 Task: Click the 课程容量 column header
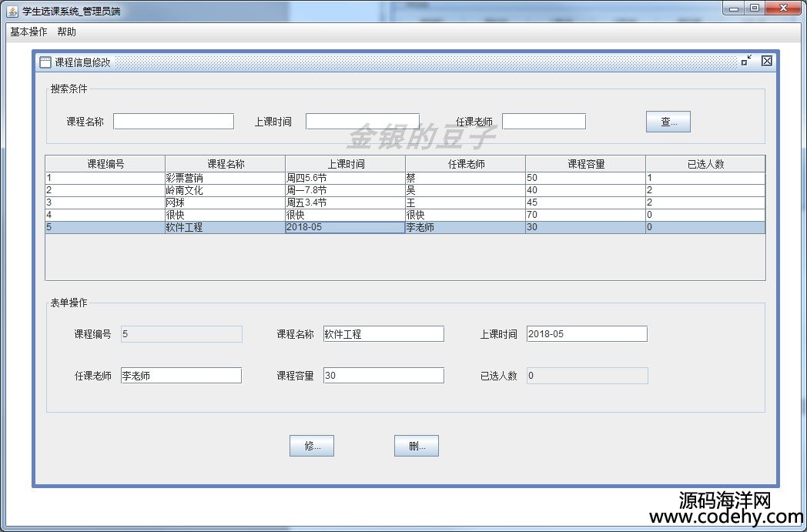tap(585, 164)
